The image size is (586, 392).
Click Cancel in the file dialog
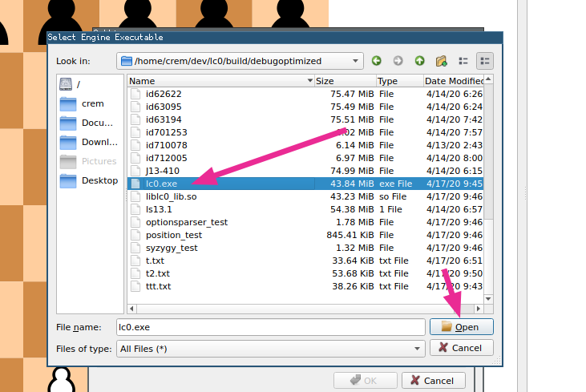(461, 348)
